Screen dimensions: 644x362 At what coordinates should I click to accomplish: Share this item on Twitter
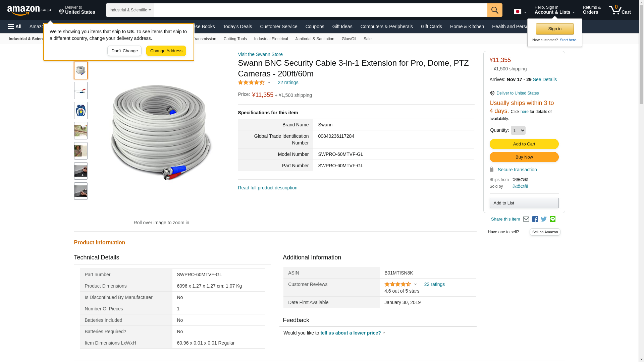[544, 219]
